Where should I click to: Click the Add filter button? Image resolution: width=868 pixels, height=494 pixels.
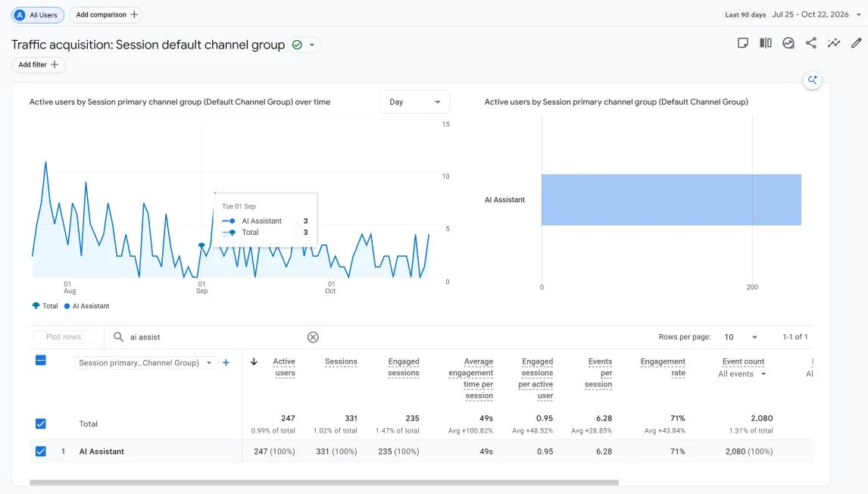coord(38,65)
